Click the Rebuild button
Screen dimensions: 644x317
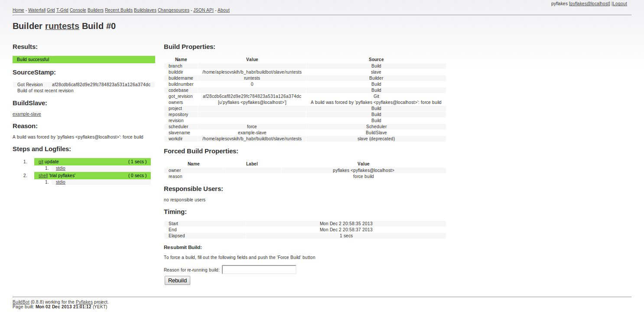tap(177, 281)
